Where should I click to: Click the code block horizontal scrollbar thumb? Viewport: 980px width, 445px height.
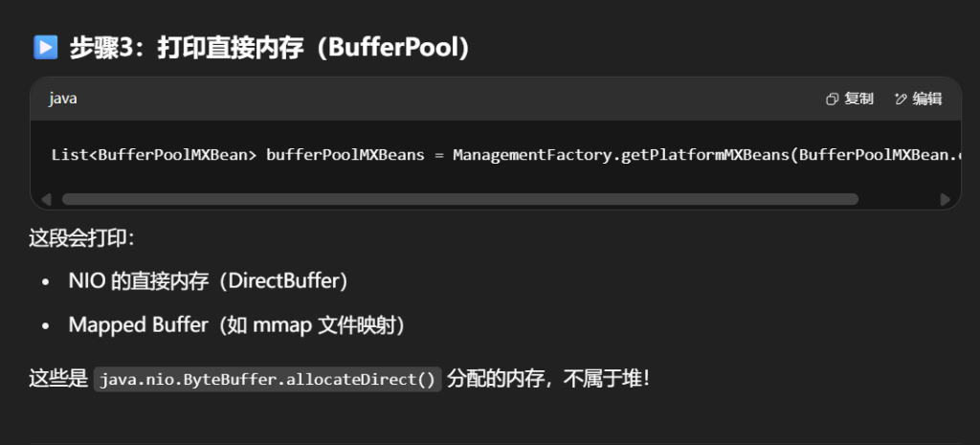point(459,199)
